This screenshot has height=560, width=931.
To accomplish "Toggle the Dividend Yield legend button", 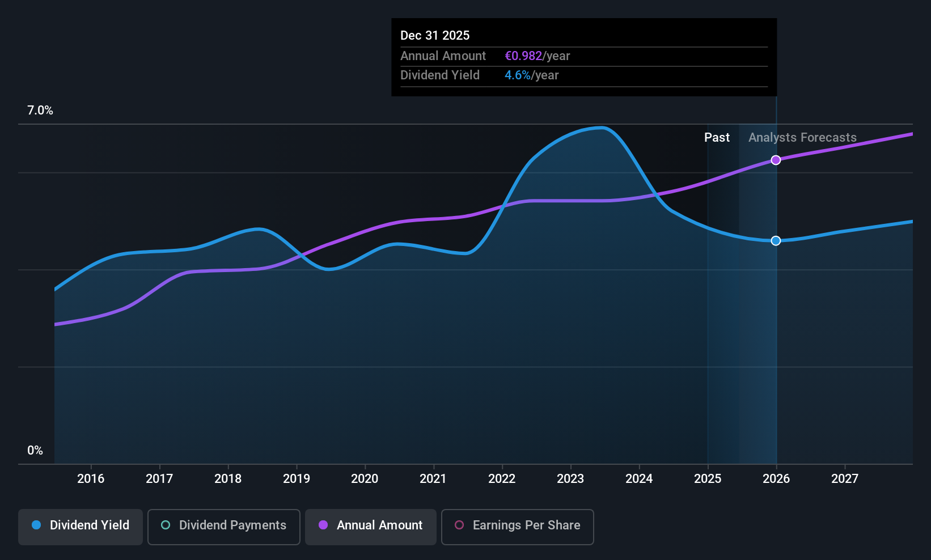I will 81,527.
